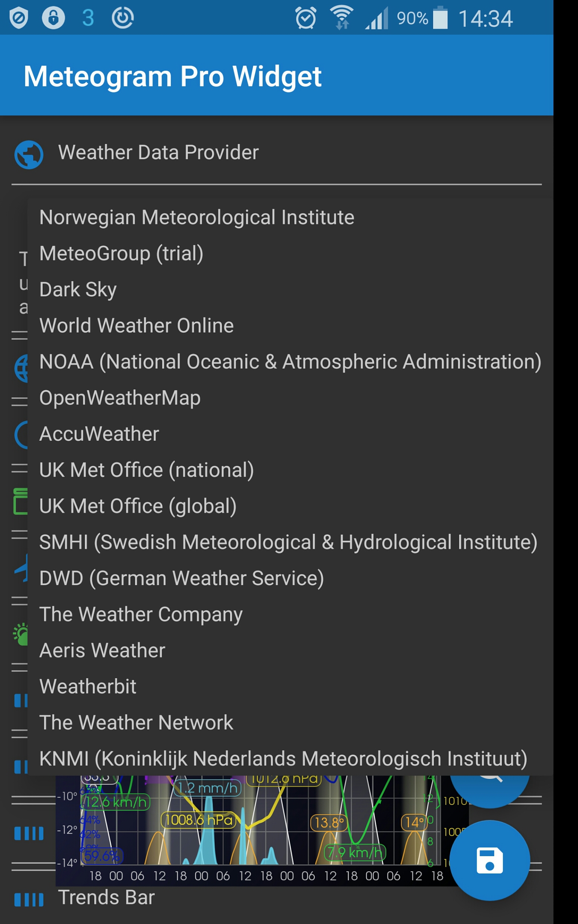Pick DWD (German Weather Service)
578x924 pixels.
pyautogui.click(x=181, y=578)
